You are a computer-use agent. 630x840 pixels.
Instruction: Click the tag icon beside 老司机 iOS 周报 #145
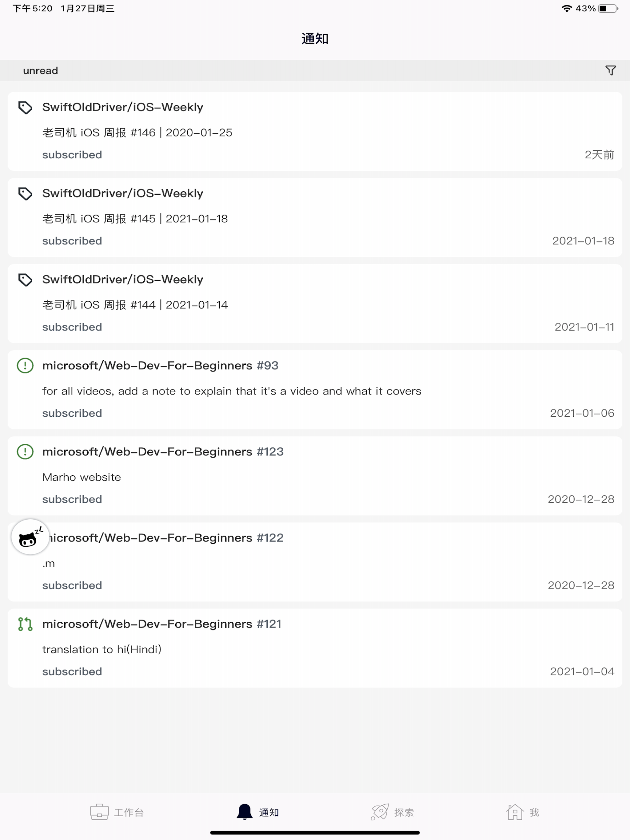tap(26, 194)
